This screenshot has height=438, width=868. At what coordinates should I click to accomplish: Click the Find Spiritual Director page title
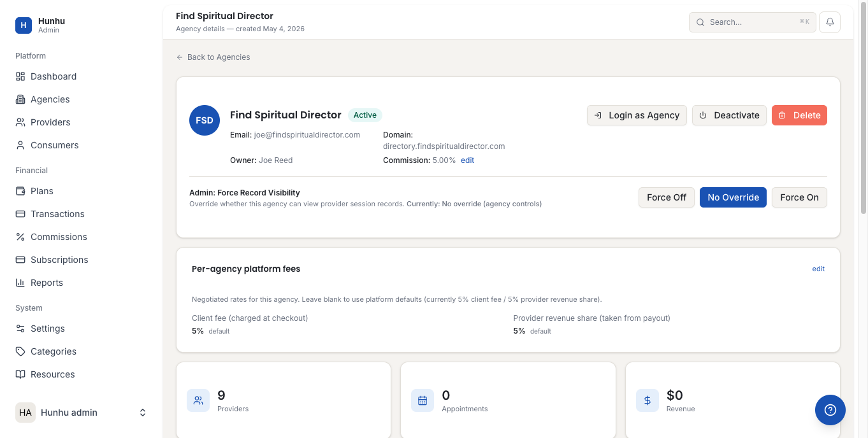(224, 16)
